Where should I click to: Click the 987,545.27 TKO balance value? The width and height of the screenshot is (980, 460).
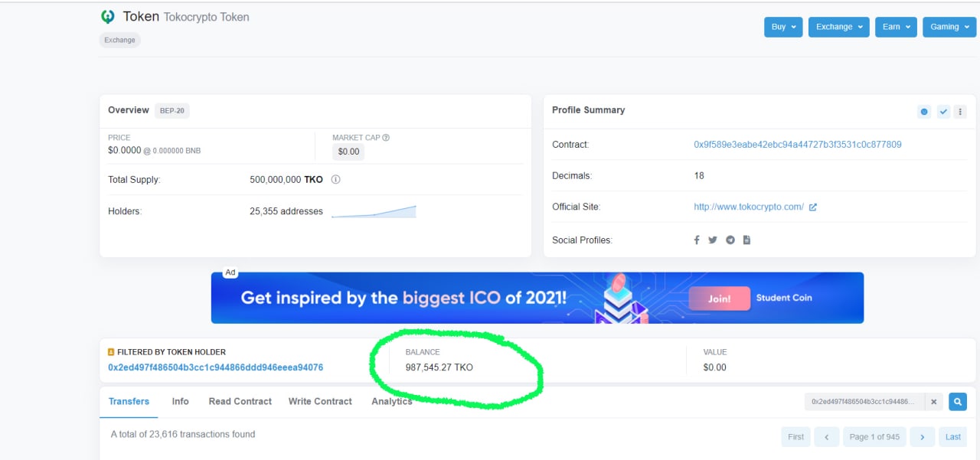tap(439, 367)
